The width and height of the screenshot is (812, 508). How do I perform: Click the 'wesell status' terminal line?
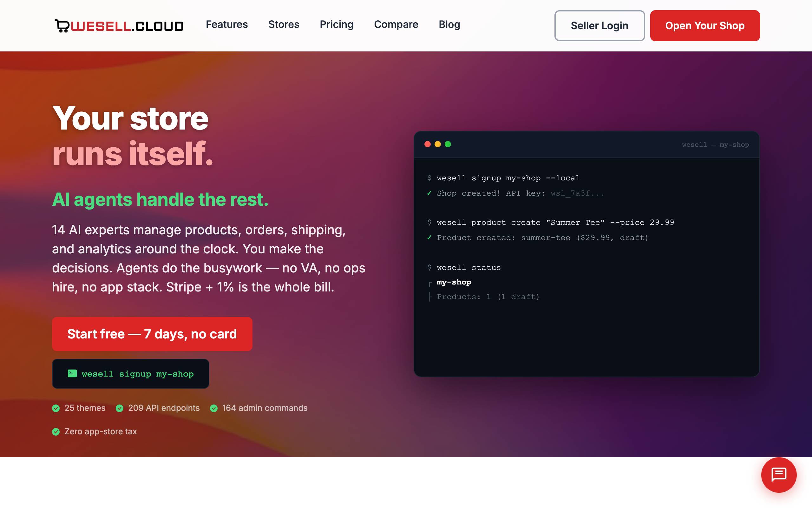click(x=464, y=267)
